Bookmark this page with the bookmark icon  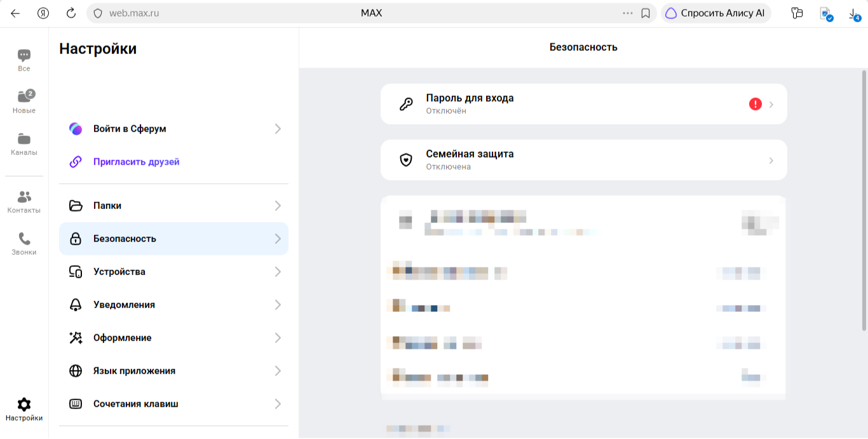point(646,13)
